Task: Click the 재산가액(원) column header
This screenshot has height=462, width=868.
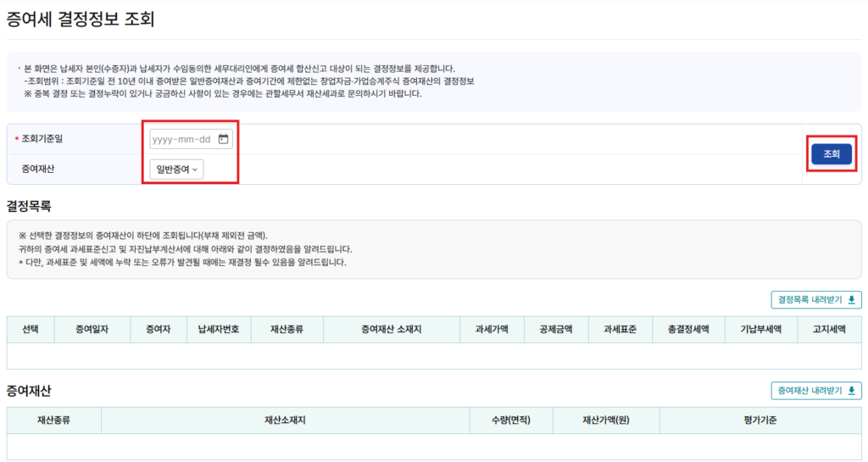Action: pos(605,420)
